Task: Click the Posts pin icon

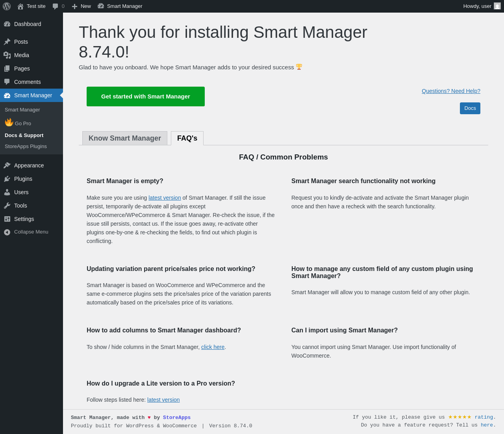Action: pos(7,42)
